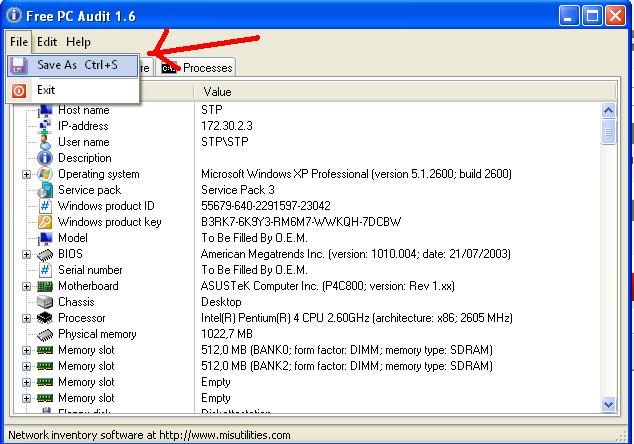The image size is (634, 444).
Task: Click the Windows product key icon
Action: click(45, 222)
